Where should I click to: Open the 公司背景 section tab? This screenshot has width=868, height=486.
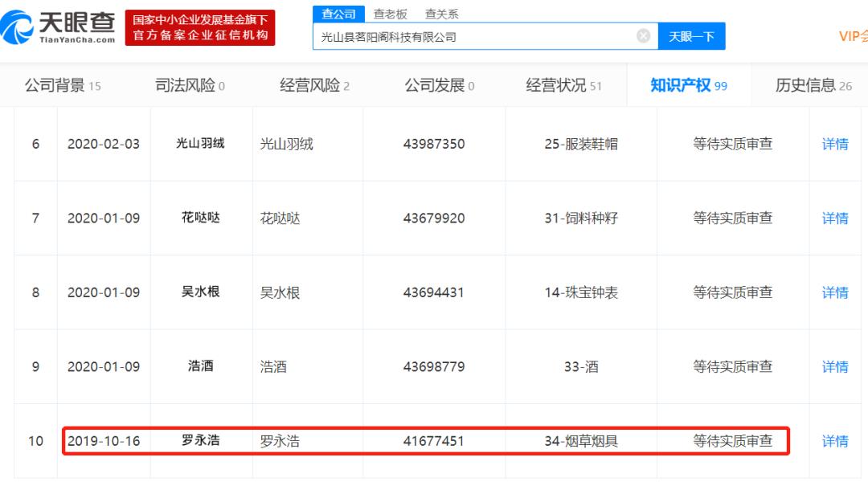pos(52,84)
